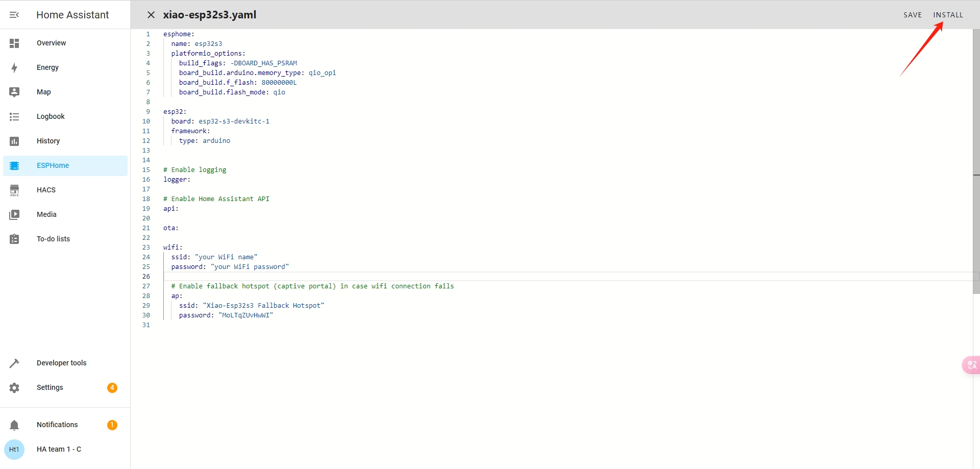Screen dimensions: 980x469
Task: Click the Overview dashboard icon
Action: tap(14, 43)
